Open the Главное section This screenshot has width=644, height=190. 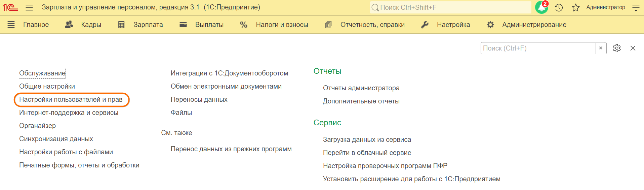(x=36, y=25)
